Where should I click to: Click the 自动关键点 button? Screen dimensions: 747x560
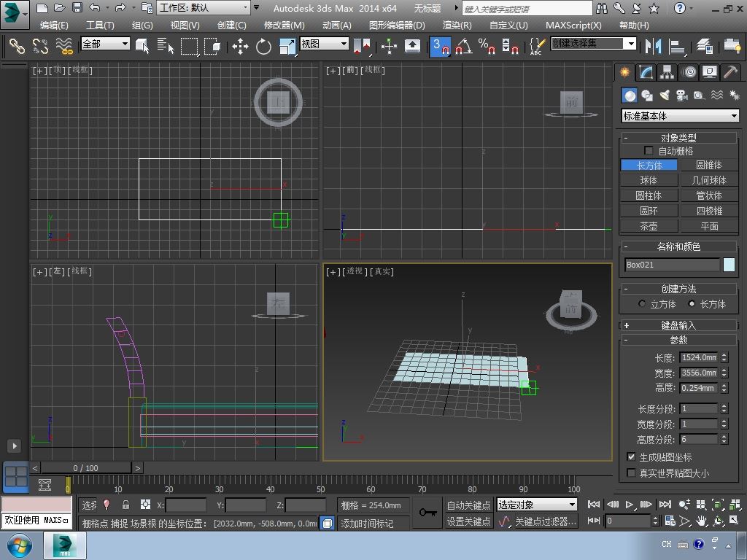[x=469, y=505]
